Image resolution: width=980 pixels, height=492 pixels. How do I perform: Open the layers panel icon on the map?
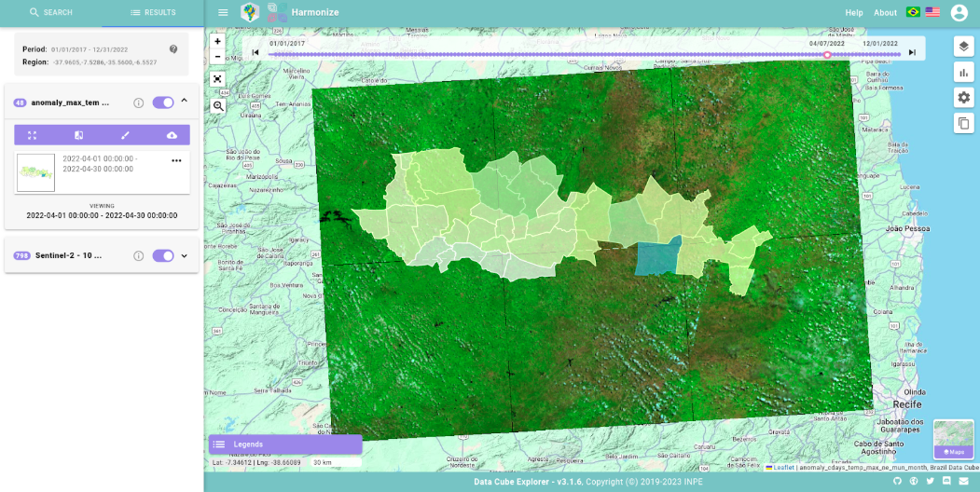pos(964,47)
